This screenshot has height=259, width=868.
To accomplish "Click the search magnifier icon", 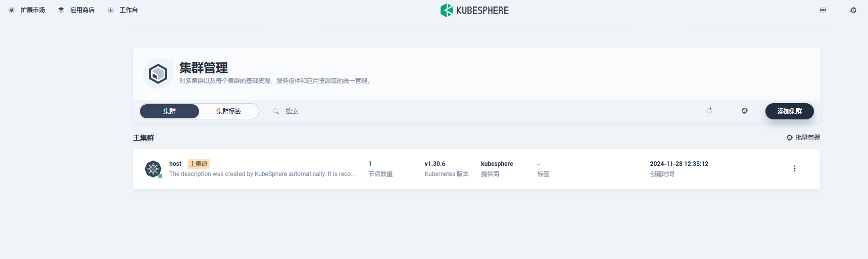I will pyautogui.click(x=276, y=111).
